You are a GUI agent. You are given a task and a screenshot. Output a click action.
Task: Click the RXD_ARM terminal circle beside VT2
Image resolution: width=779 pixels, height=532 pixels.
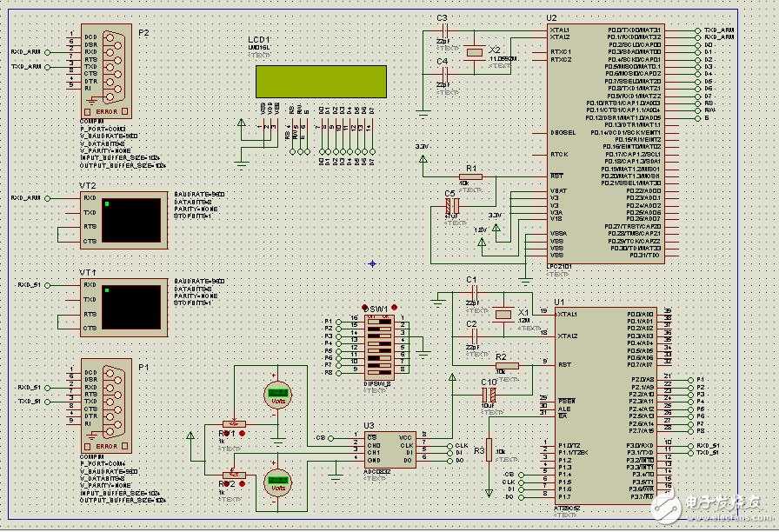tap(48, 198)
